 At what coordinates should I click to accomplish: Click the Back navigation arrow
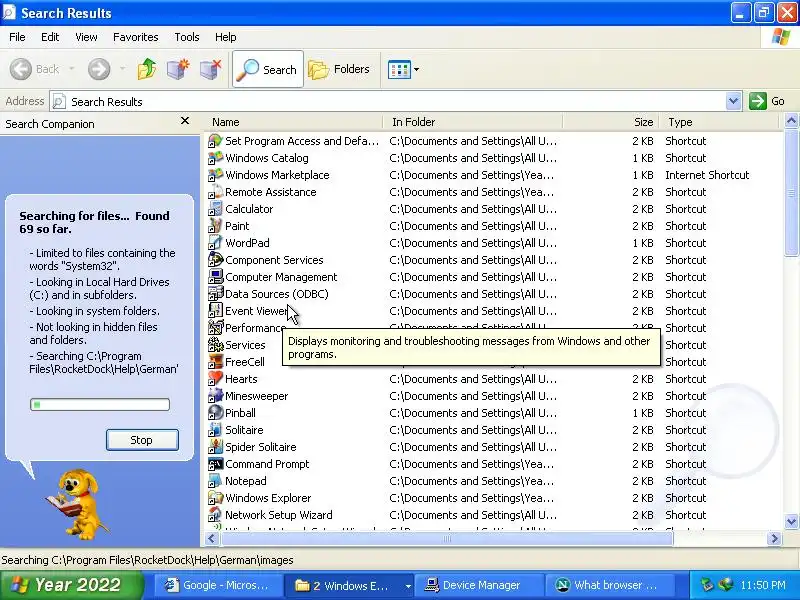click(x=21, y=69)
